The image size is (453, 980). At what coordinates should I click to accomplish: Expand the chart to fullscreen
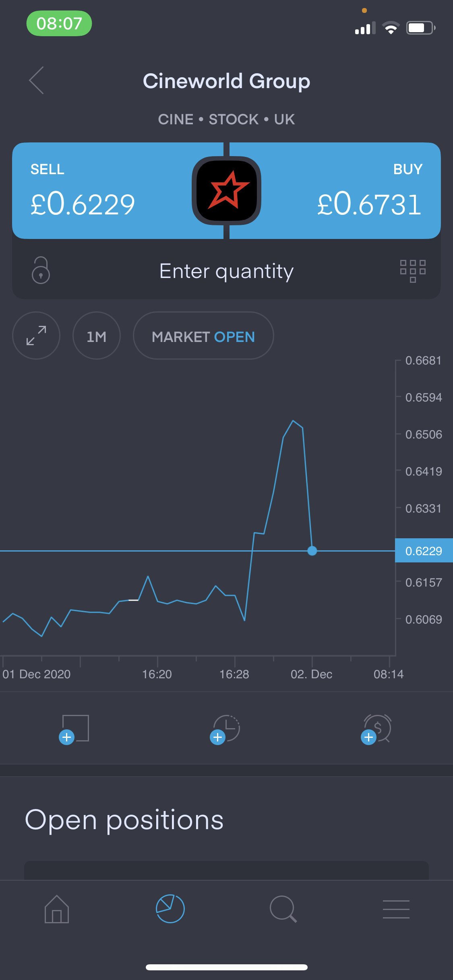tap(36, 336)
